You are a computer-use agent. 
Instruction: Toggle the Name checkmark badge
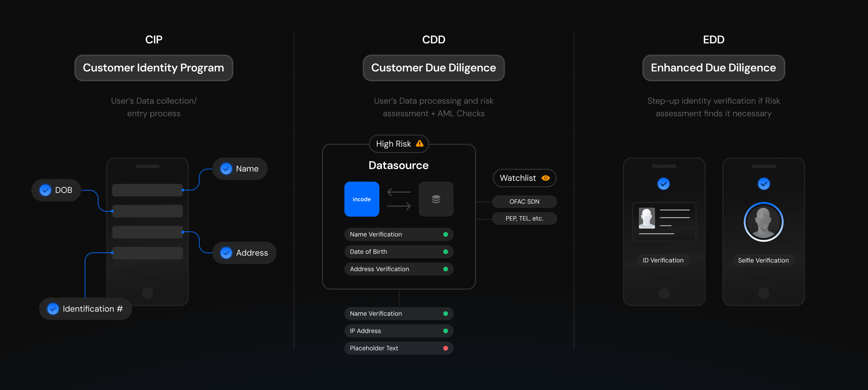pyautogui.click(x=226, y=169)
